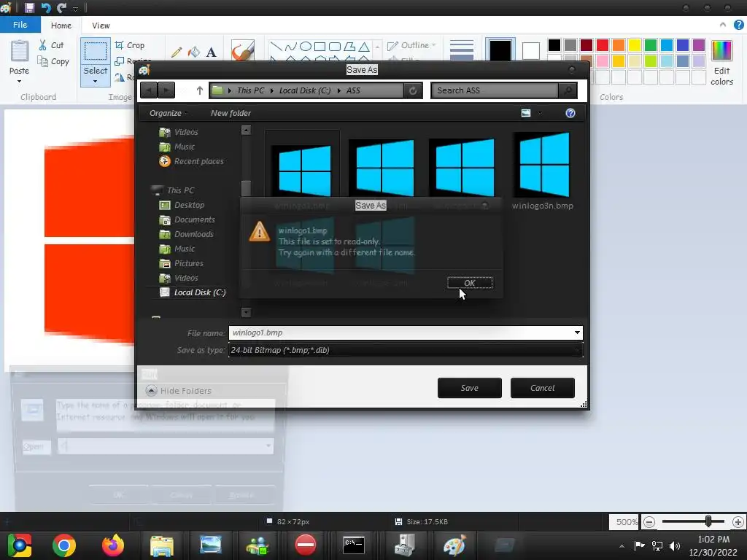747x560 pixels.
Task: Open the view options dropdown arrow
Action: [541, 113]
